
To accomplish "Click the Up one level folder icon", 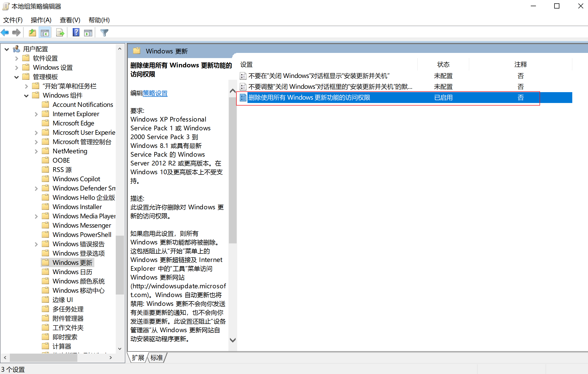I will pyautogui.click(x=32, y=33).
